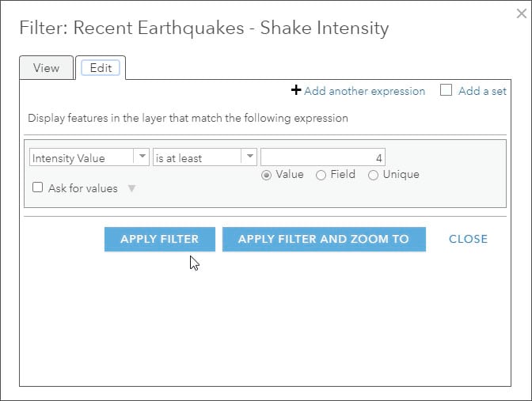
Task: Select the Edit tab
Action: pos(101,68)
